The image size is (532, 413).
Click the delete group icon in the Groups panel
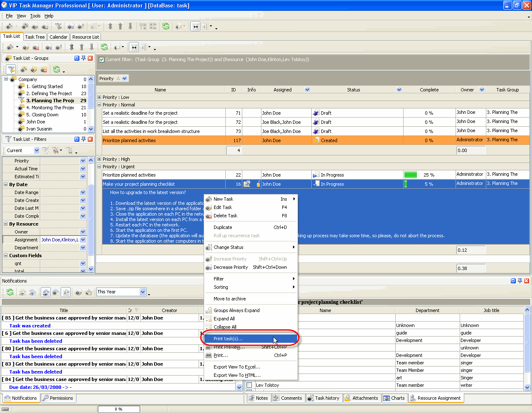point(44,69)
